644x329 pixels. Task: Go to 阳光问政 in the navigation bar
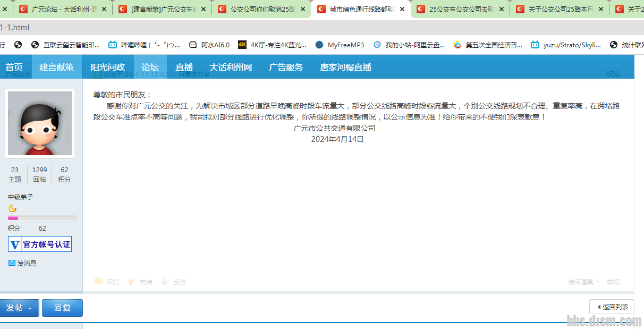[x=107, y=67]
